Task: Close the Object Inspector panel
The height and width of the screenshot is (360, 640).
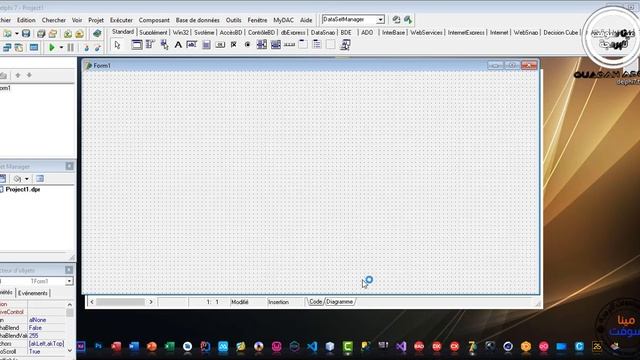Action: coord(69,270)
